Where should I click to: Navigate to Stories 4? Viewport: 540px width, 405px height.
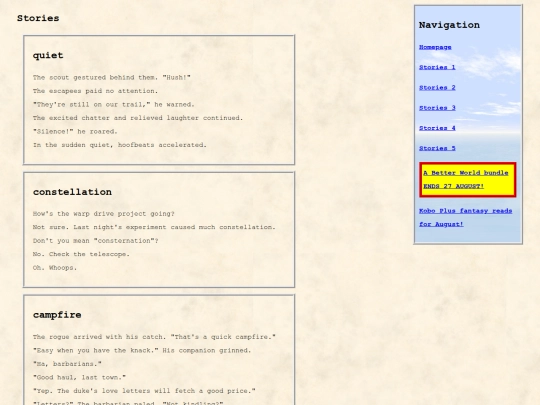tap(437, 128)
